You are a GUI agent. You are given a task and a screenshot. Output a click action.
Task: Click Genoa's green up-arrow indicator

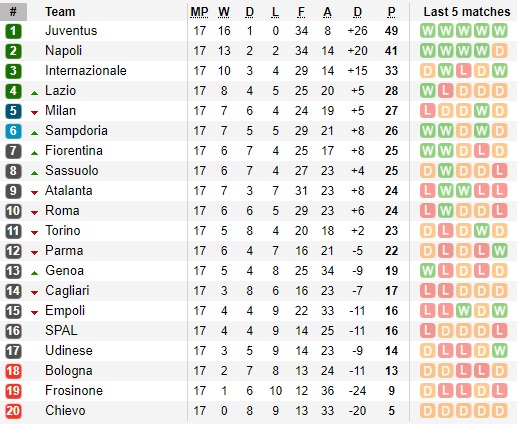tap(34, 273)
